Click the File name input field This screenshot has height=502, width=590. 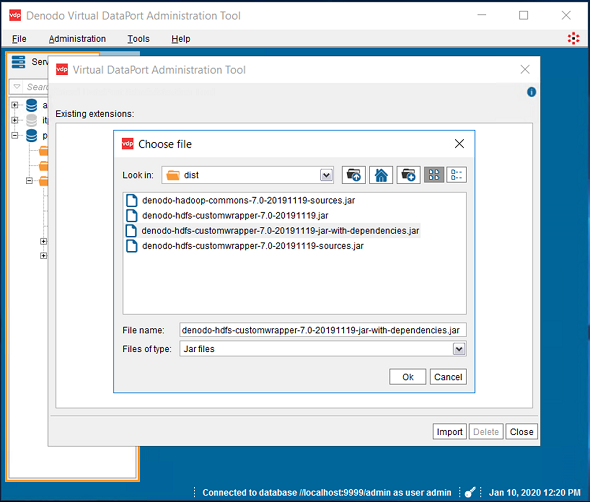tap(323, 330)
